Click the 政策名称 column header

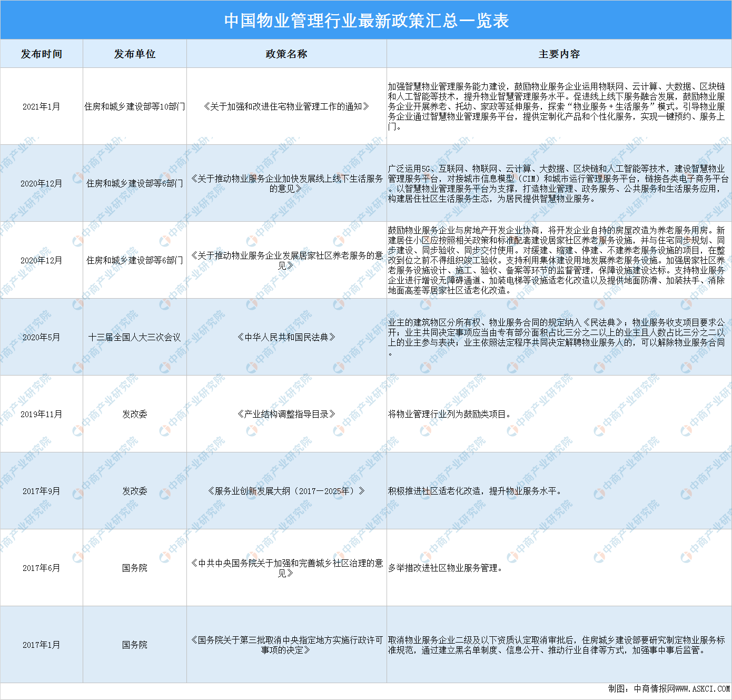(x=286, y=54)
